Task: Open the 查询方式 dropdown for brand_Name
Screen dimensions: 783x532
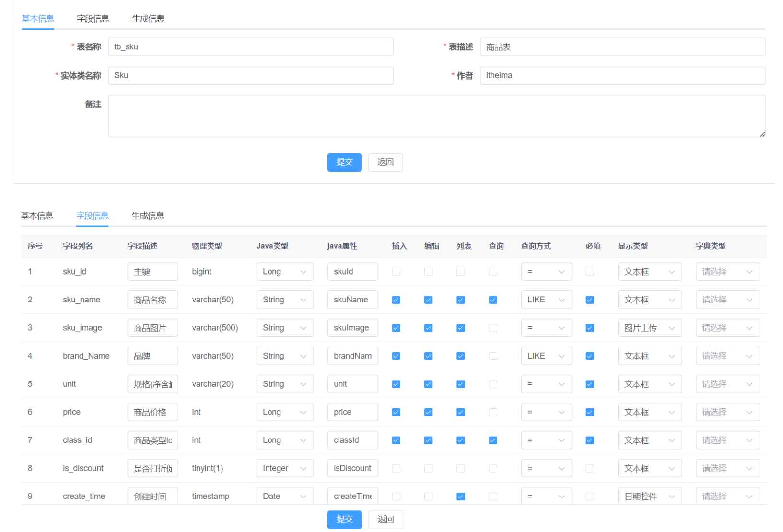Action: [546, 356]
